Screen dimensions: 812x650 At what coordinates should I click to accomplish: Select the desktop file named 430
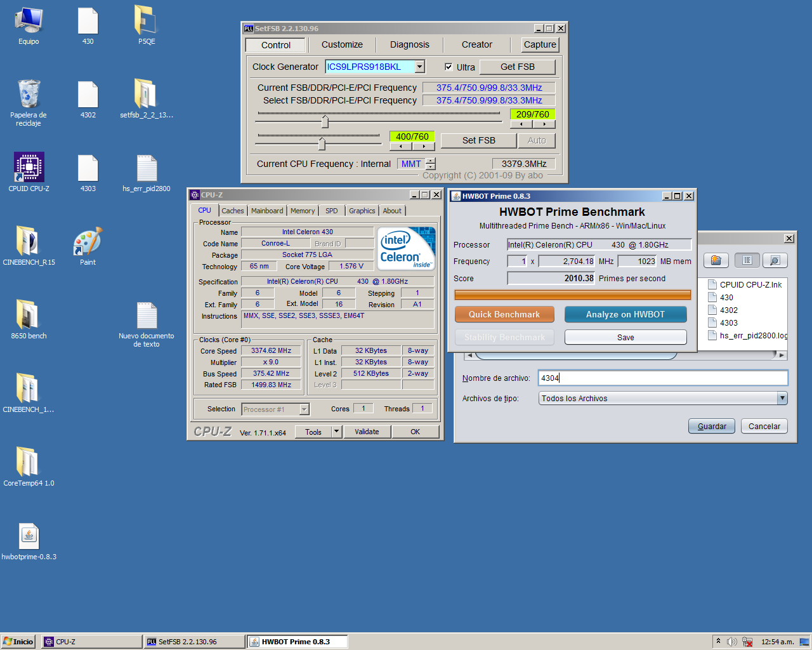(88, 25)
